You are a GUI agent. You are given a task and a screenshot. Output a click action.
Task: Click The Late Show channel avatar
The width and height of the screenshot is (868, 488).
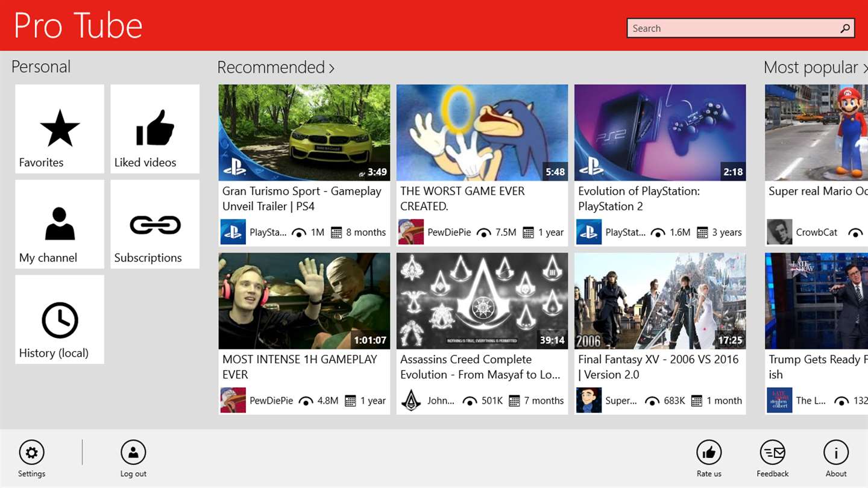[779, 400]
